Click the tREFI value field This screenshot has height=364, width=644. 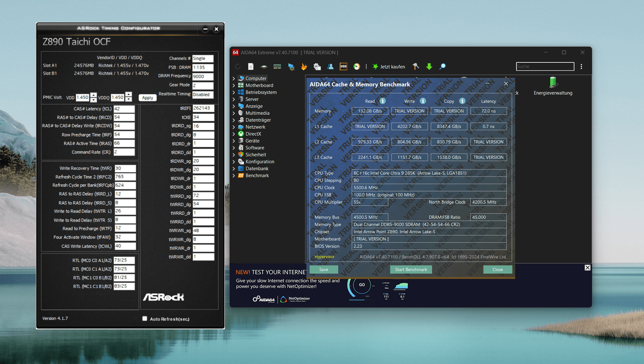coord(203,108)
